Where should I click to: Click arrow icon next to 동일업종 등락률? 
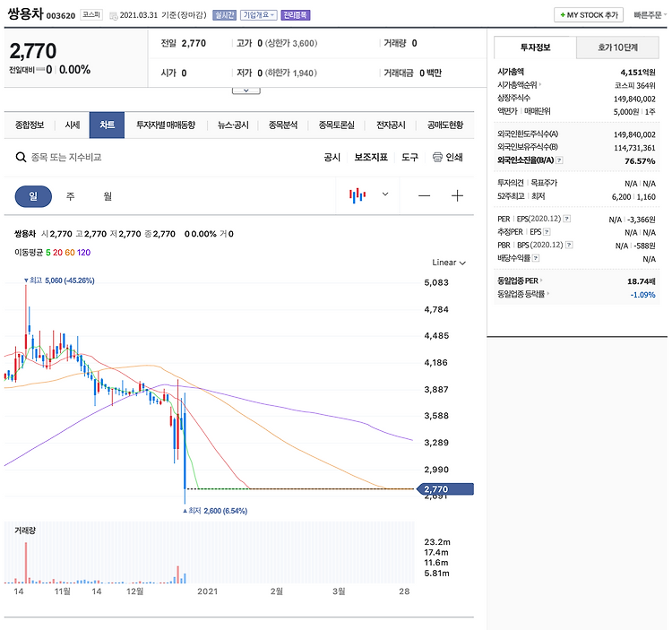coord(548,294)
